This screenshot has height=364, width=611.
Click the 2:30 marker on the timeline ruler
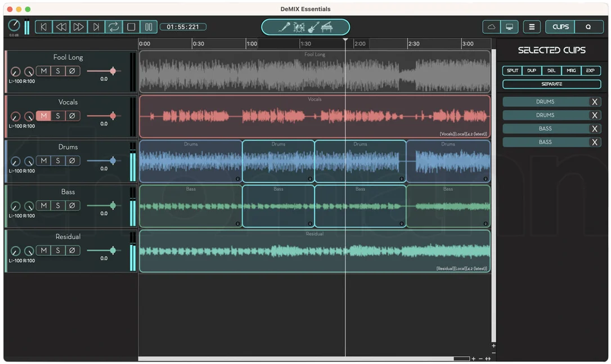tap(414, 44)
